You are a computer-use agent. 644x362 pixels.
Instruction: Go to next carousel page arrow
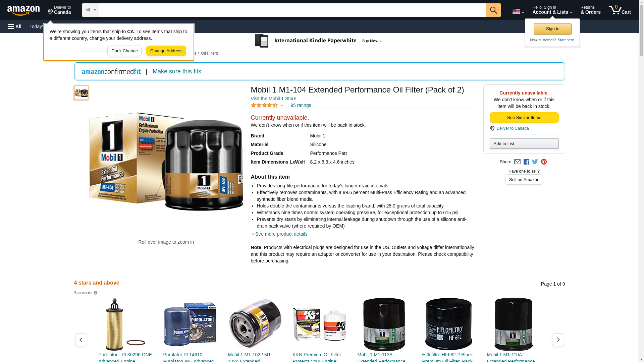click(x=558, y=340)
